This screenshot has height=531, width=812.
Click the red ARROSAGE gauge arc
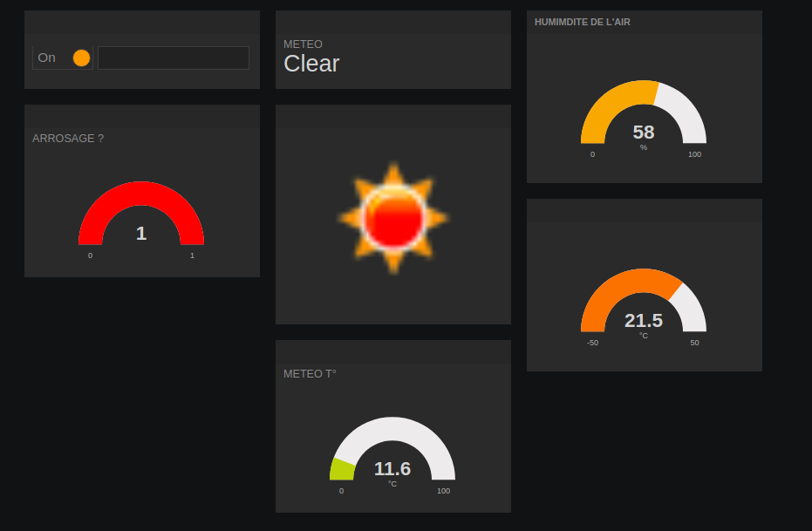point(141,194)
